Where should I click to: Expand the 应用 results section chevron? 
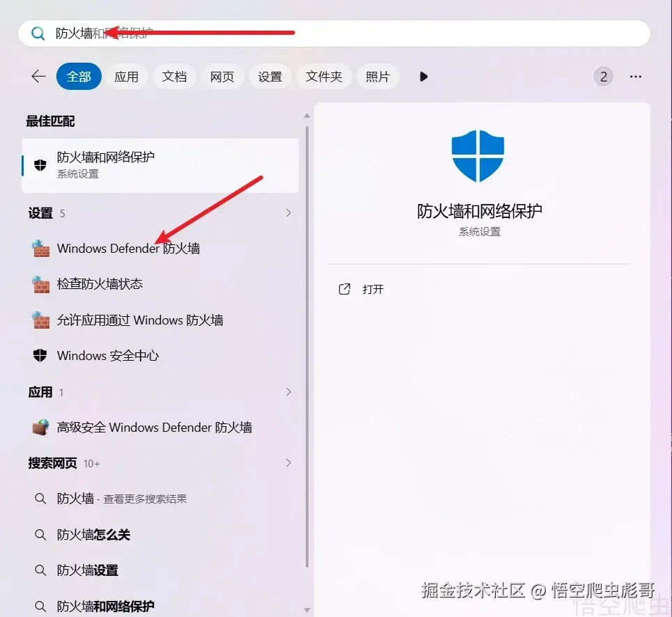click(288, 391)
